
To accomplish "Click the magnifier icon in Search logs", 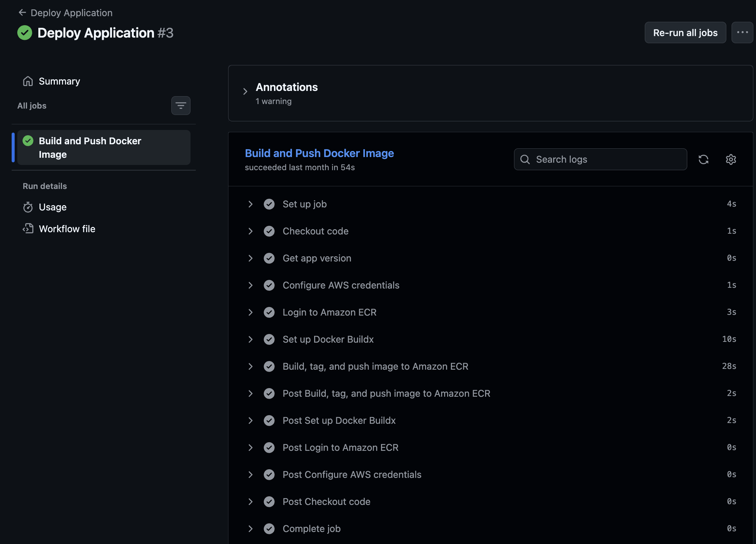I will pos(525,159).
